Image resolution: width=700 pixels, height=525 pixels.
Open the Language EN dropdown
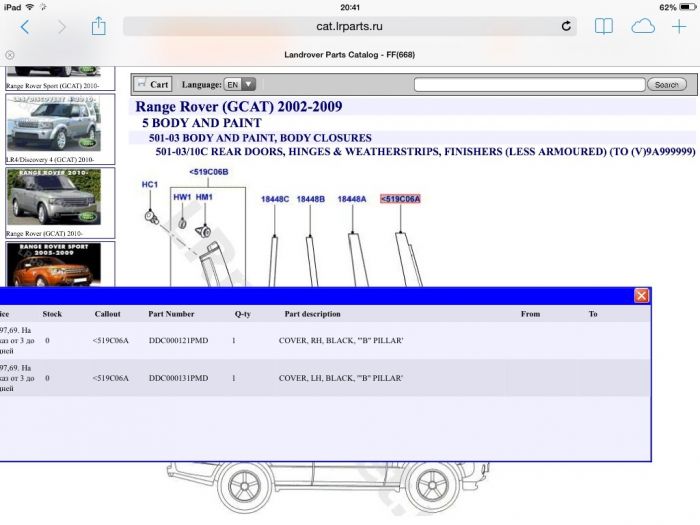pyautogui.click(x=240, y=84)
